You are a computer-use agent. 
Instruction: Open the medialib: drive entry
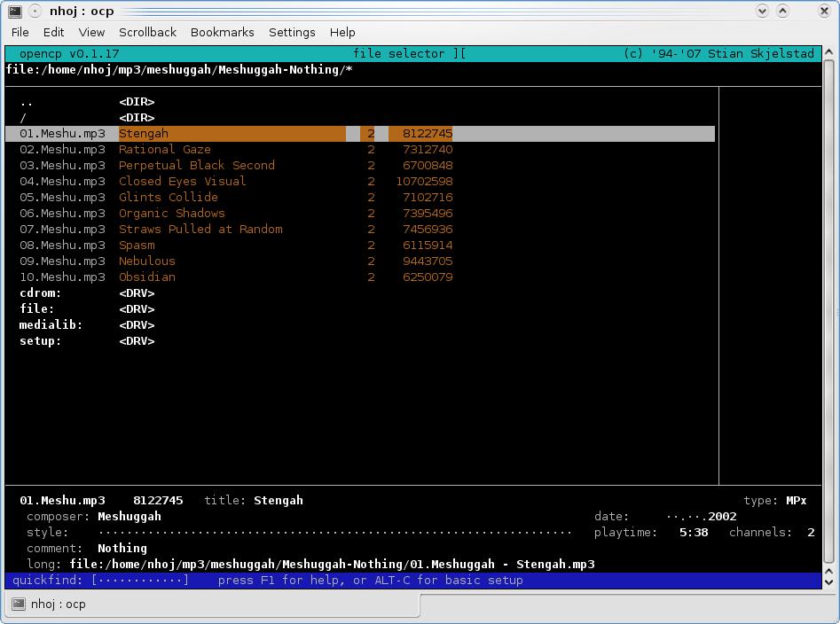click(51, 325)
